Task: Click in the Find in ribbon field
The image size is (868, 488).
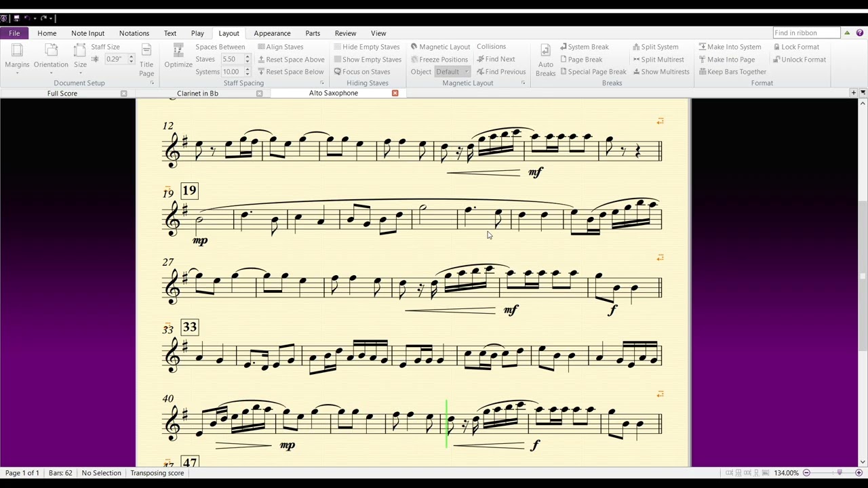Action: tap(806, 33)
